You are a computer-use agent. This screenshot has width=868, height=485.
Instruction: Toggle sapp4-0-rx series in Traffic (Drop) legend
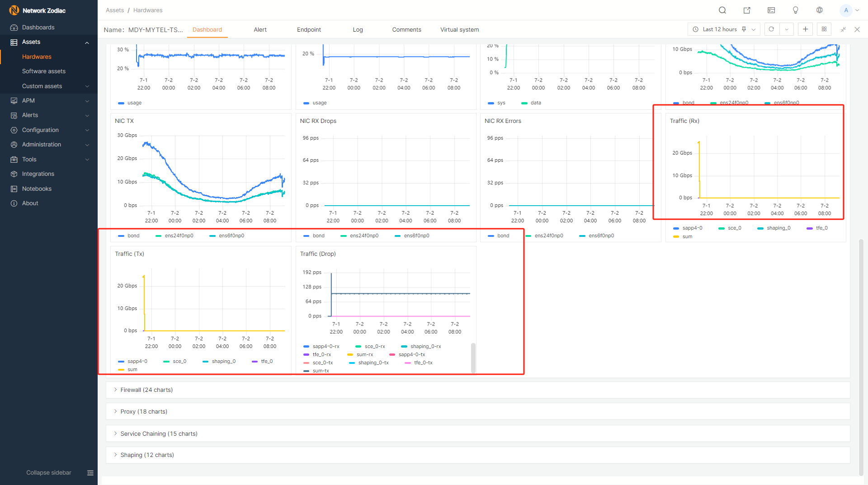coord(321,347)
